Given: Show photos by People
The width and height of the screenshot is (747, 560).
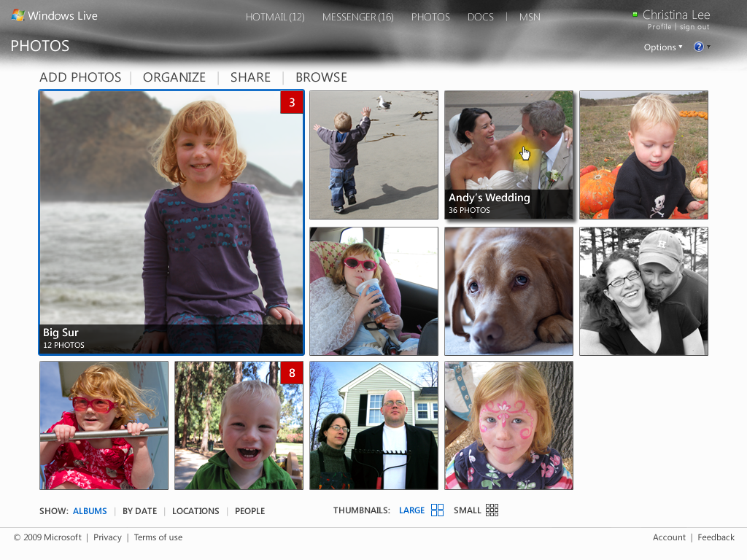Looking at the screenshot, I should (249, 511).
